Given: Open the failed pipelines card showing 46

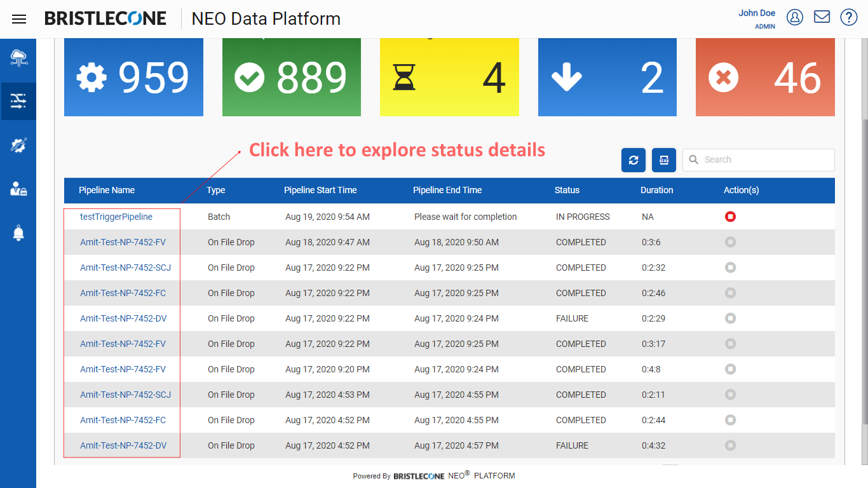Looking at the screenshot, I should pyautogui.click(x=765, y=77).
